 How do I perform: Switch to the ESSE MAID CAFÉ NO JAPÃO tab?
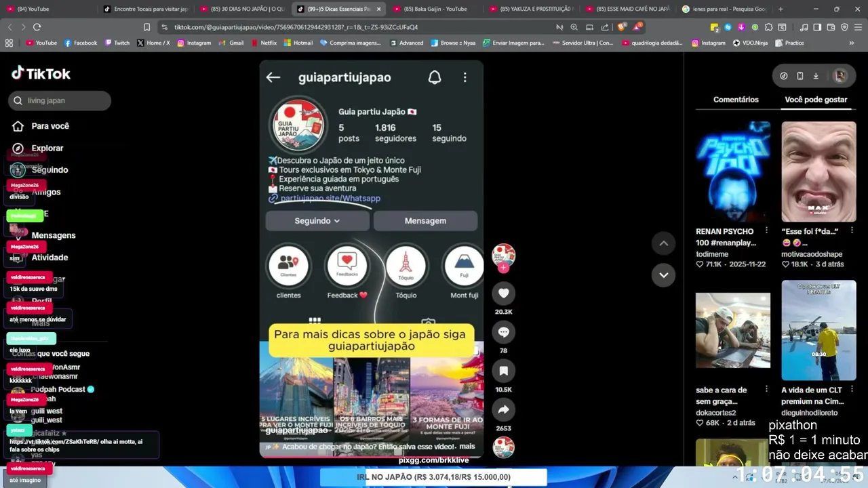[628, 9]
